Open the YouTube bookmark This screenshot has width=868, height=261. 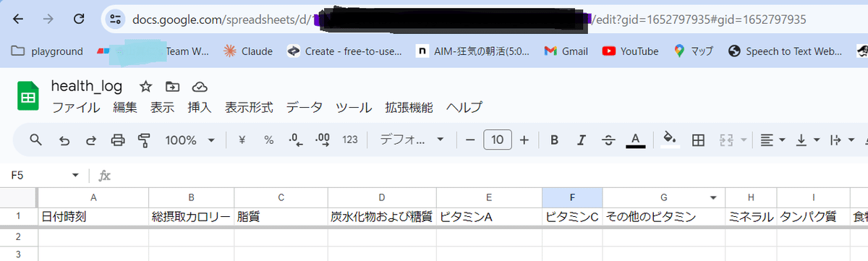[x=630, y=51]
